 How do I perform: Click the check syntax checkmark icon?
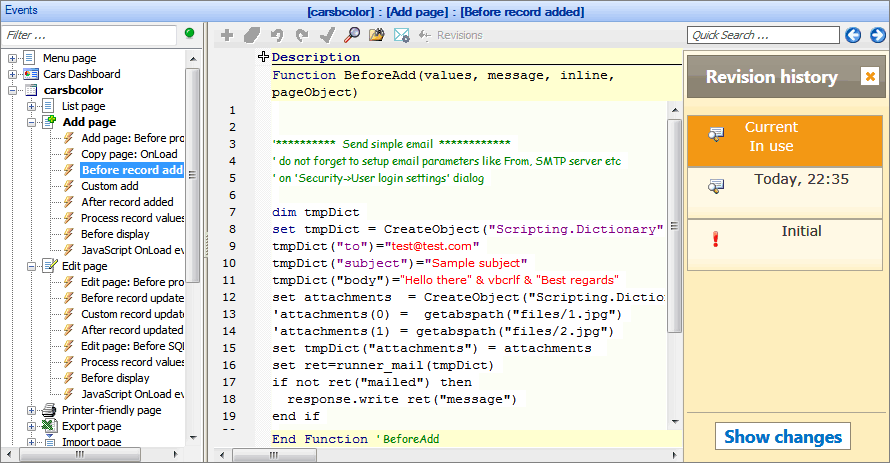[326, 35]
